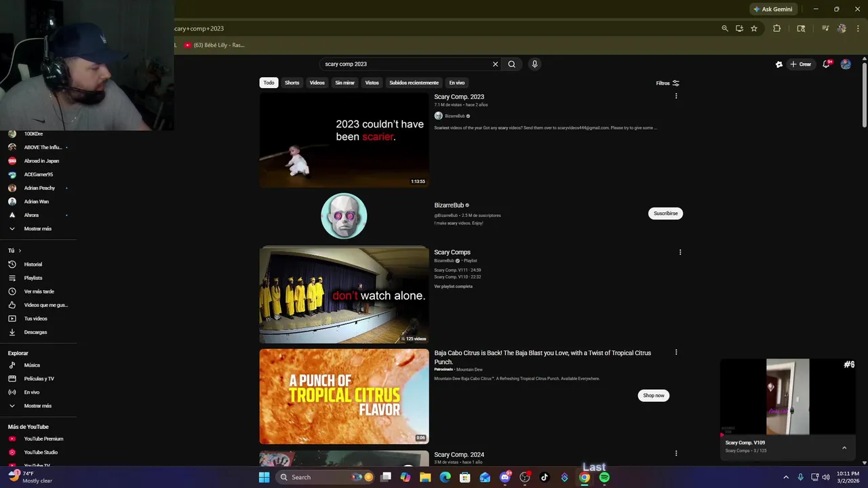This screenshot has height=488, width=868.
Task: Open TikTok from the taskbar
Action: pyautogui.click(x=544, y=477)
